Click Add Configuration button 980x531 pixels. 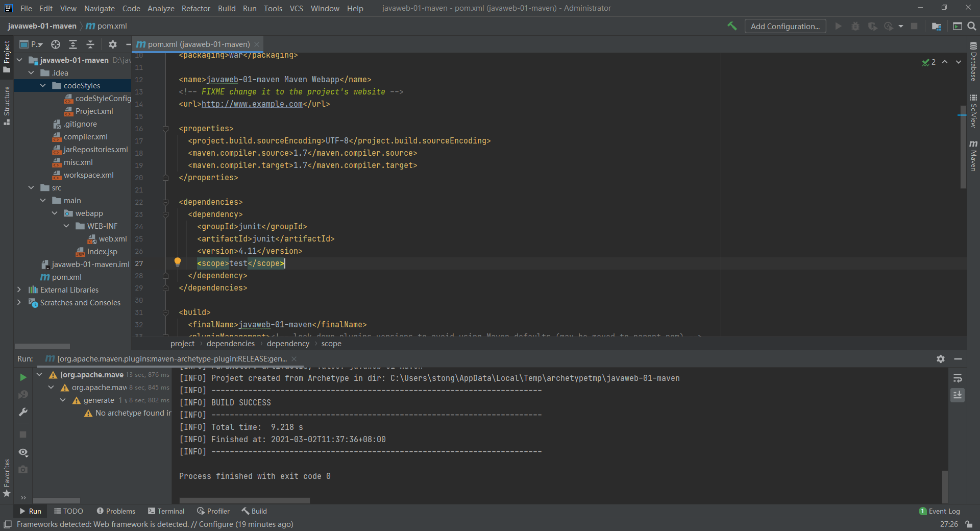click(x=785, y=26)
